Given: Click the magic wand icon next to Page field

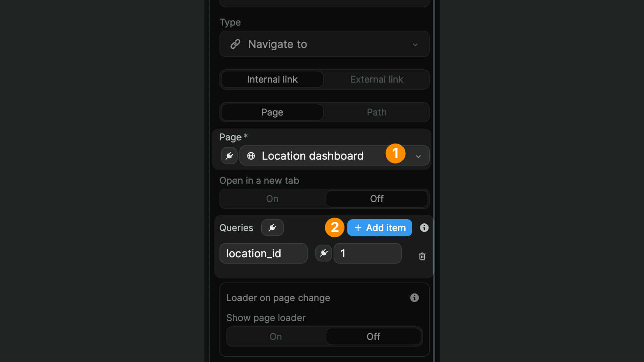Looking at the screenshot, I should click(x=229, y=155).
